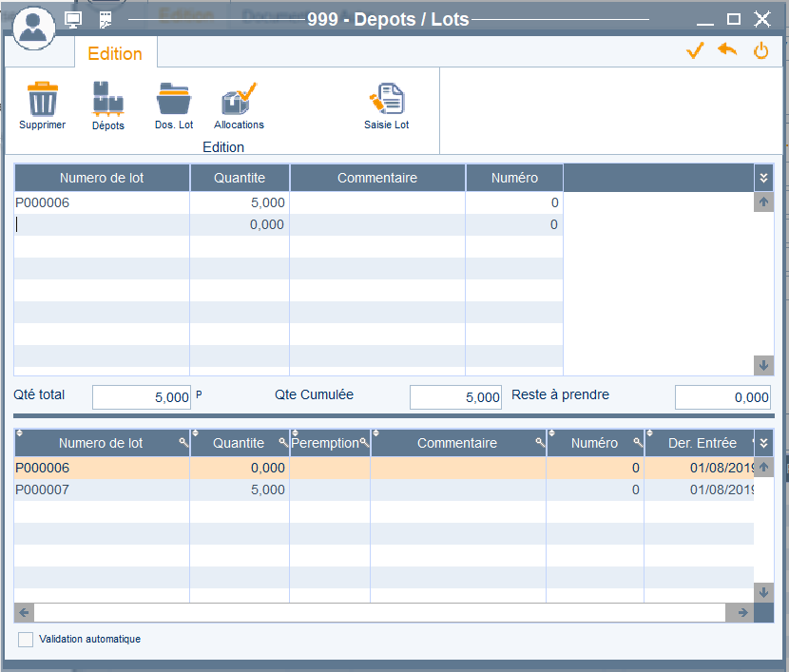Click quantity 5,000 in upper grid P000006 row
789x672 pixels.
[240, 202]
